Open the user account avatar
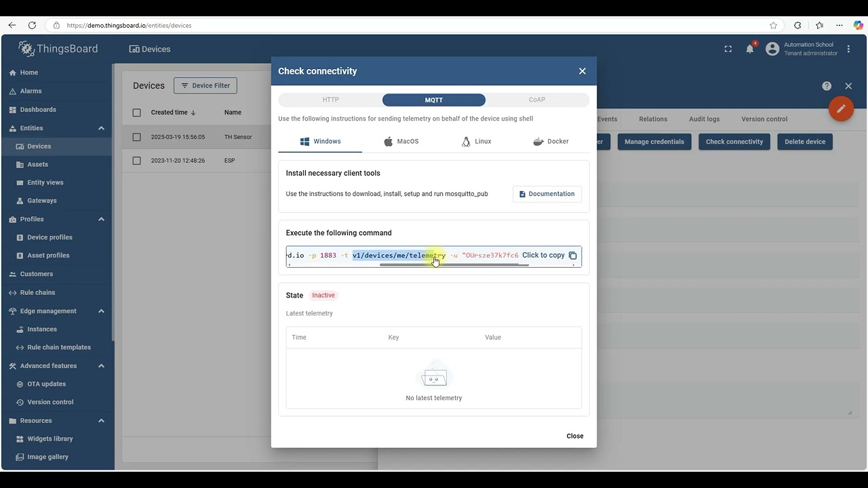868x488 pixels. pyautogui.click(x=772, y=49)
